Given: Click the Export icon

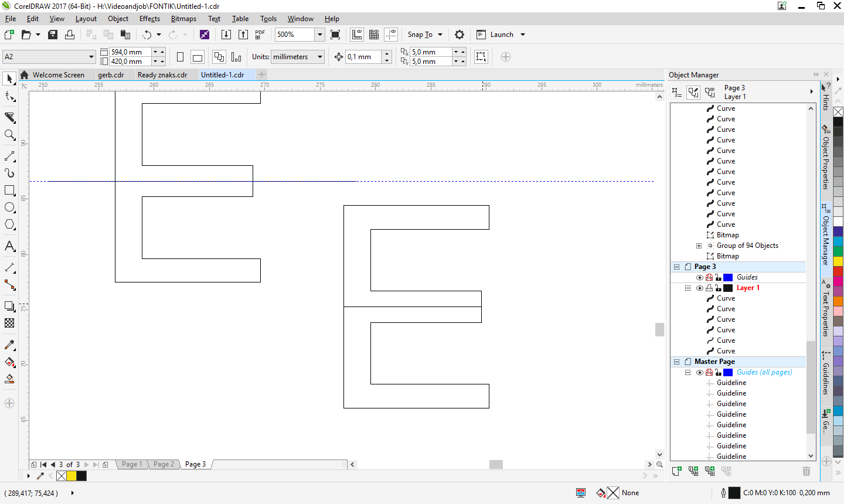Looking at the screenshot, I should tap(243, 35).
